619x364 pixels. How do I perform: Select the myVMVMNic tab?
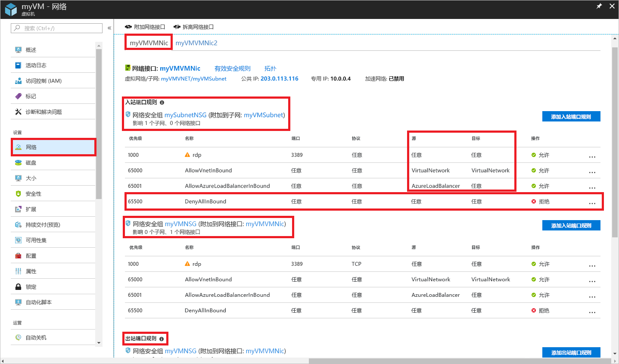tap(149, 43)
